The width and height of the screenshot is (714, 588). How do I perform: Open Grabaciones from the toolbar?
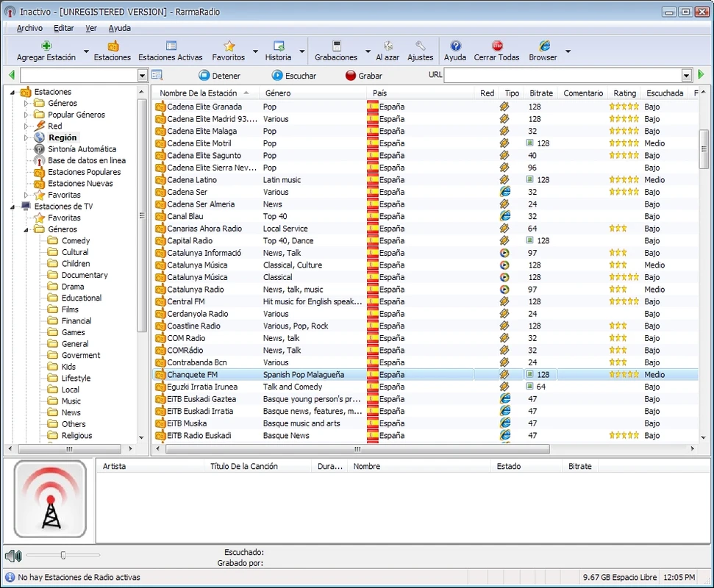click(x=336, y=51)
